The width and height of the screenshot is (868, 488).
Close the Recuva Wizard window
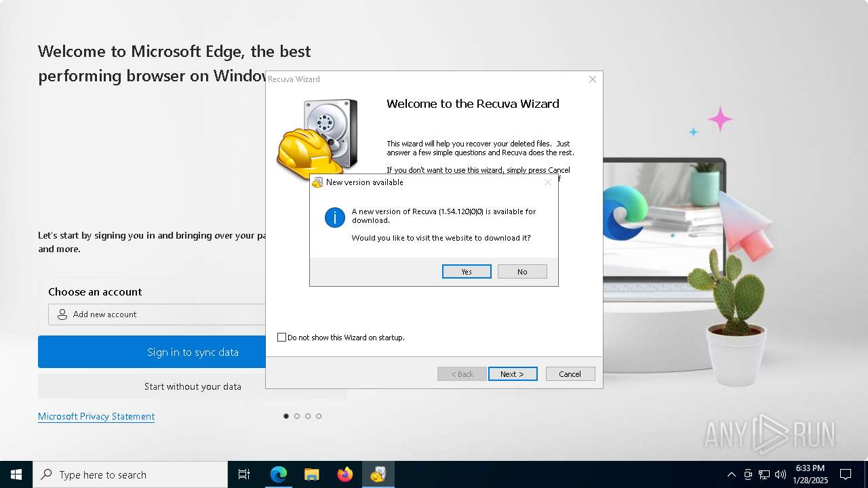tap(592, 79)
